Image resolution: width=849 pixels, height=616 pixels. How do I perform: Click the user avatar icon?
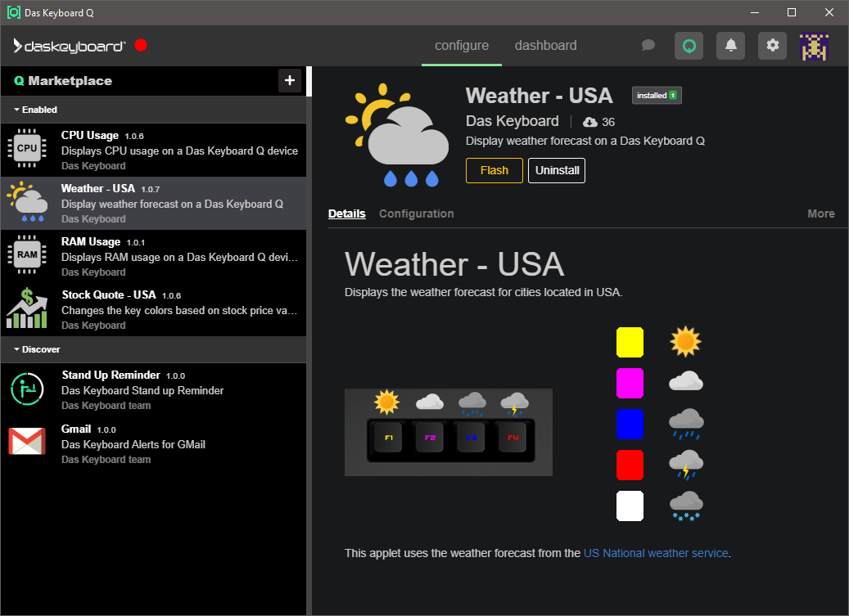[x=814, y=47]
